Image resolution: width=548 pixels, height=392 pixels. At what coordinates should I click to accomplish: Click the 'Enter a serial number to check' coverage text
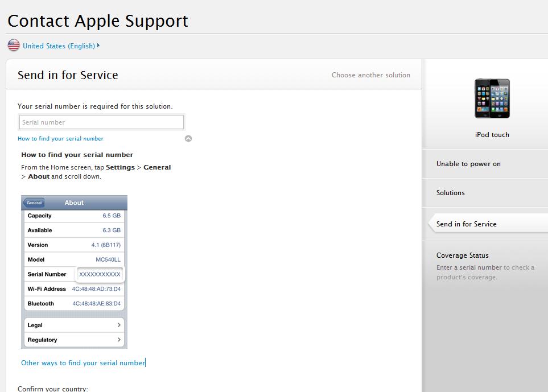[485, 272]
